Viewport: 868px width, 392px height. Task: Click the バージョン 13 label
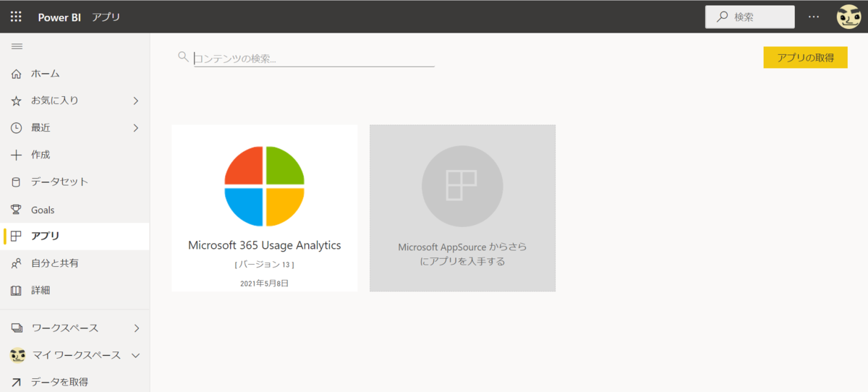tap(265, 265)
